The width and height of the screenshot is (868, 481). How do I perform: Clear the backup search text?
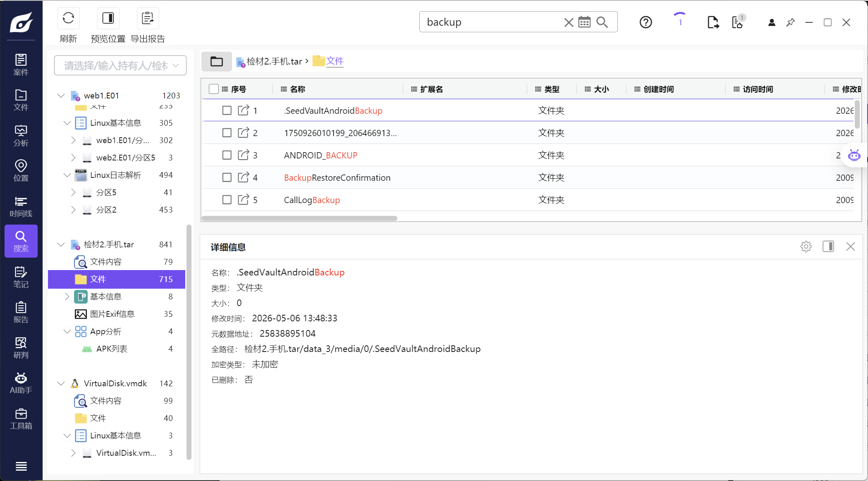pyautogui.click(x=569, y=22)
